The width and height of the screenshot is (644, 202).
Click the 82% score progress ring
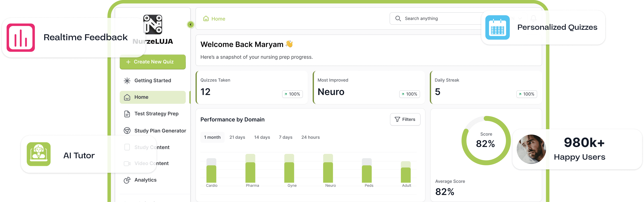[486, 140]
